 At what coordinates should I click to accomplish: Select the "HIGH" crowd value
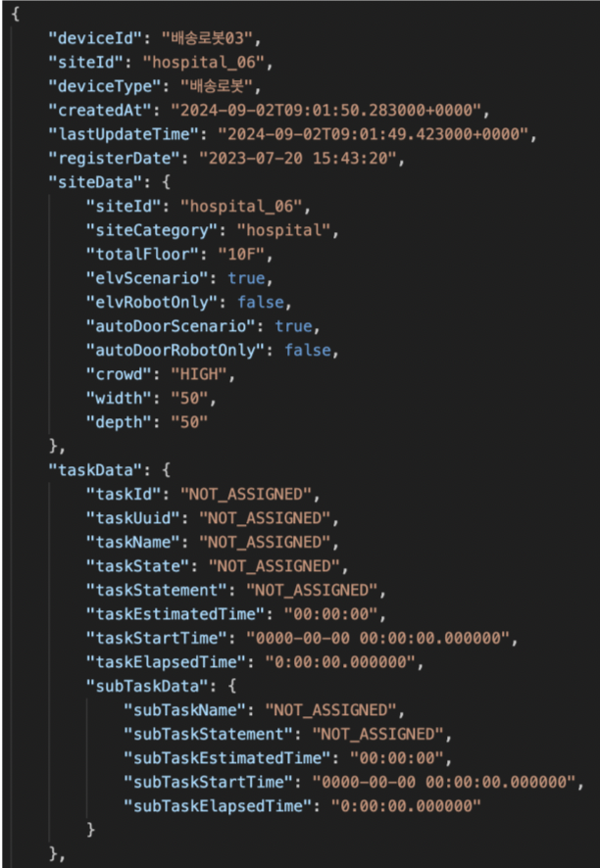click(199, 374)
